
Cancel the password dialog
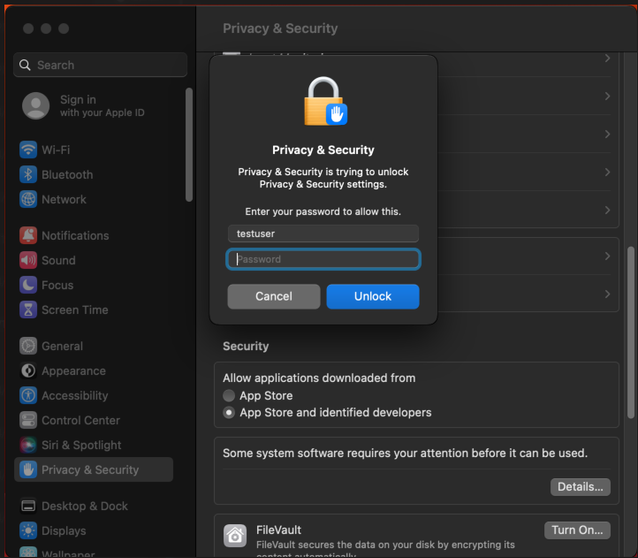coord(274,296)
